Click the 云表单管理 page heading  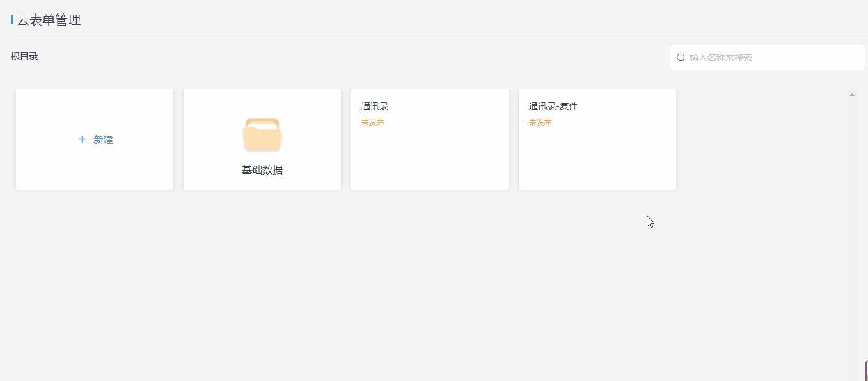[x=49, y=20]
